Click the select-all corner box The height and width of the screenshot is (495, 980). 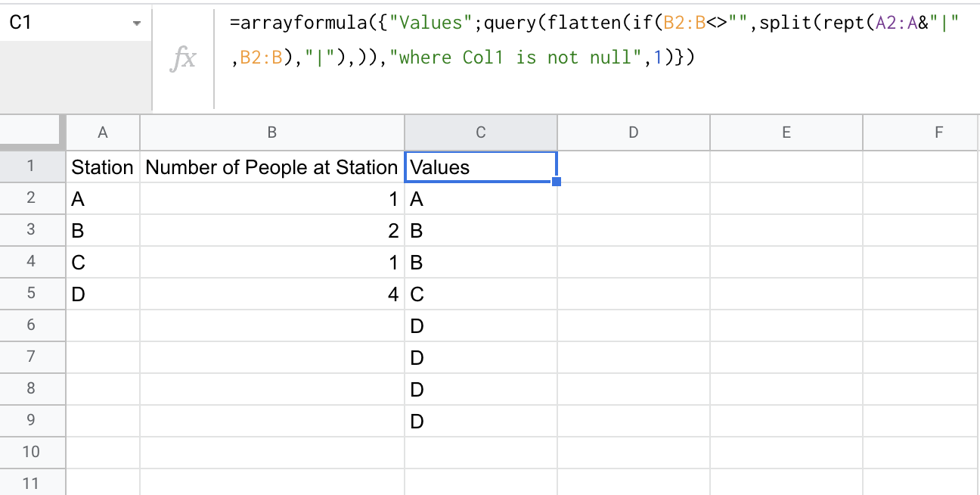pyautogui.click(x=31, y=132)
